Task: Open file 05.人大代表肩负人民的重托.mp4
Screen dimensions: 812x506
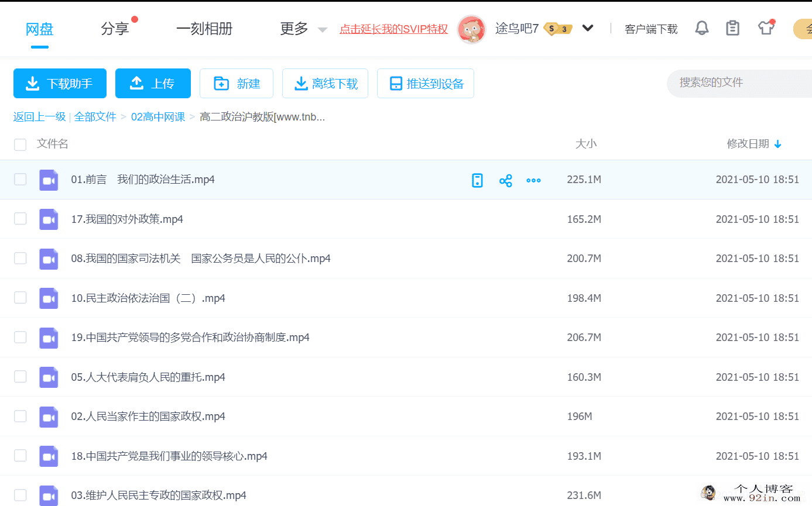Action: click(148, 377)
